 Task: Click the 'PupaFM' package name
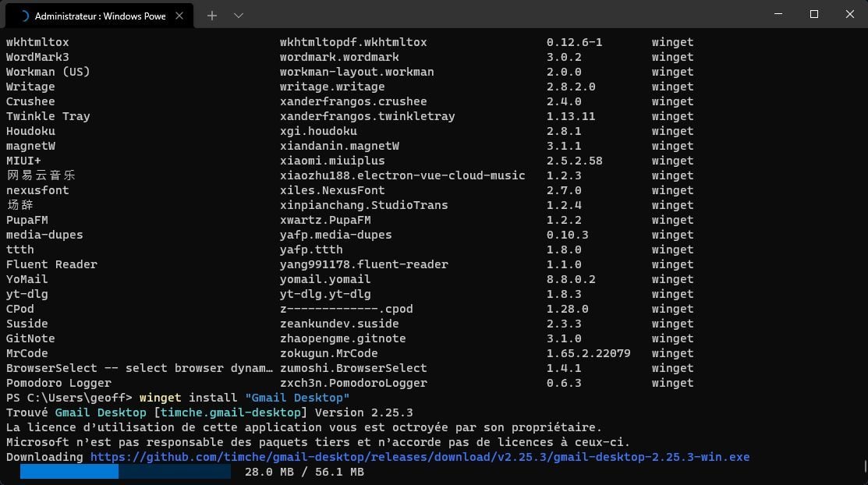27,221
